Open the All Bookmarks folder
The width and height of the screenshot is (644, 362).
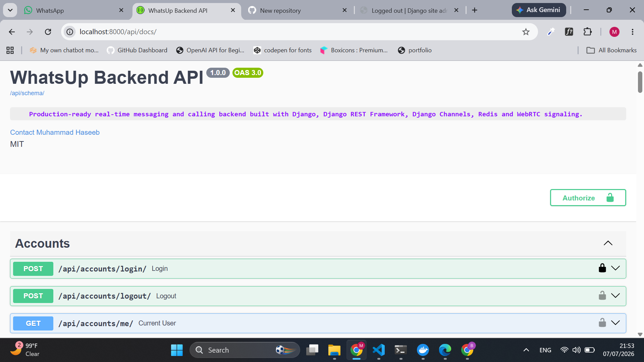[x=611, y=50]
